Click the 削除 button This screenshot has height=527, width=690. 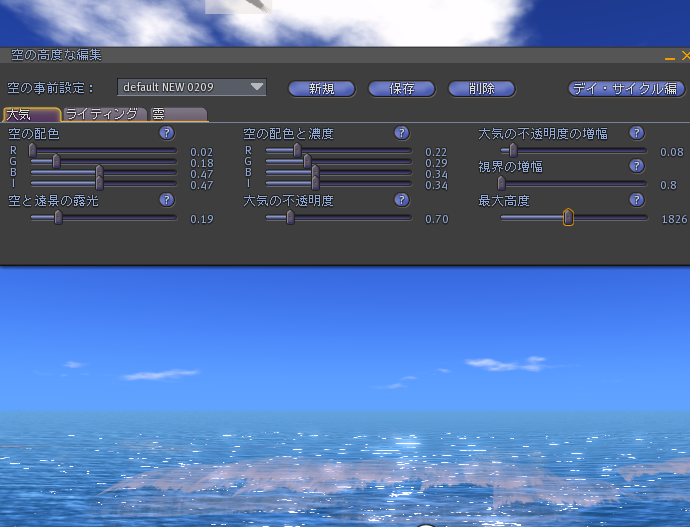click(x=482, y=89)
